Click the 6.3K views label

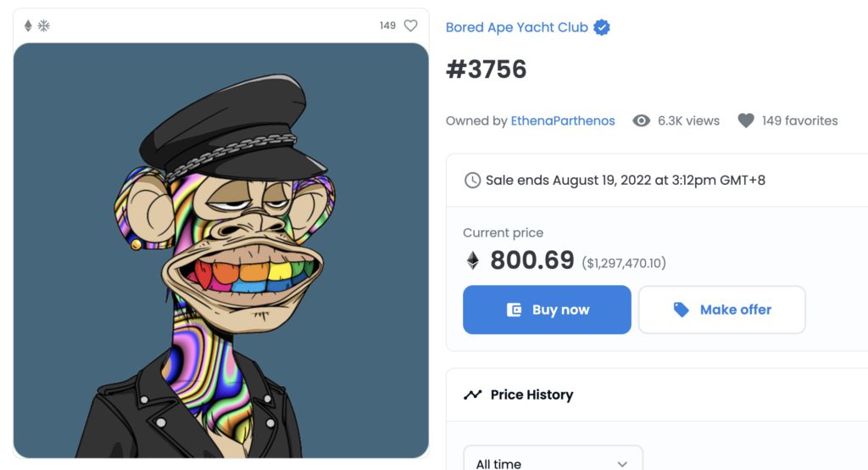pos(688,120)
